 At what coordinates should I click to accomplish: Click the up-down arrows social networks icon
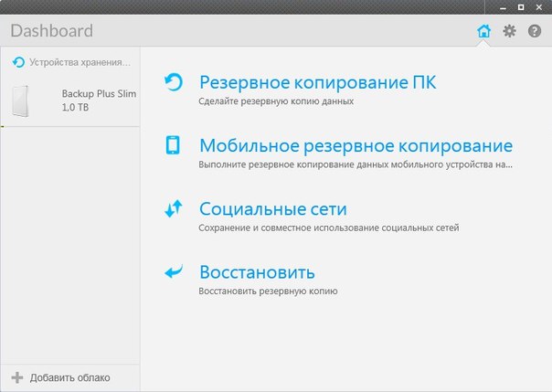173,208
